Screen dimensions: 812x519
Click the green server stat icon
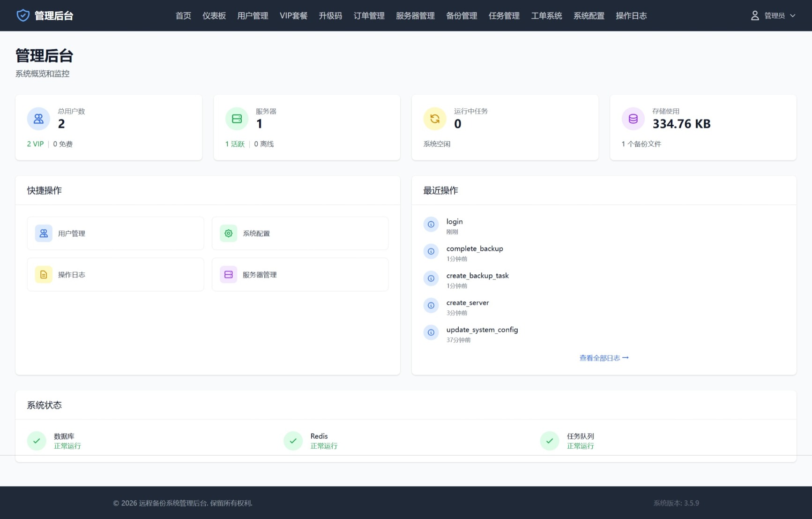[237, 119]
